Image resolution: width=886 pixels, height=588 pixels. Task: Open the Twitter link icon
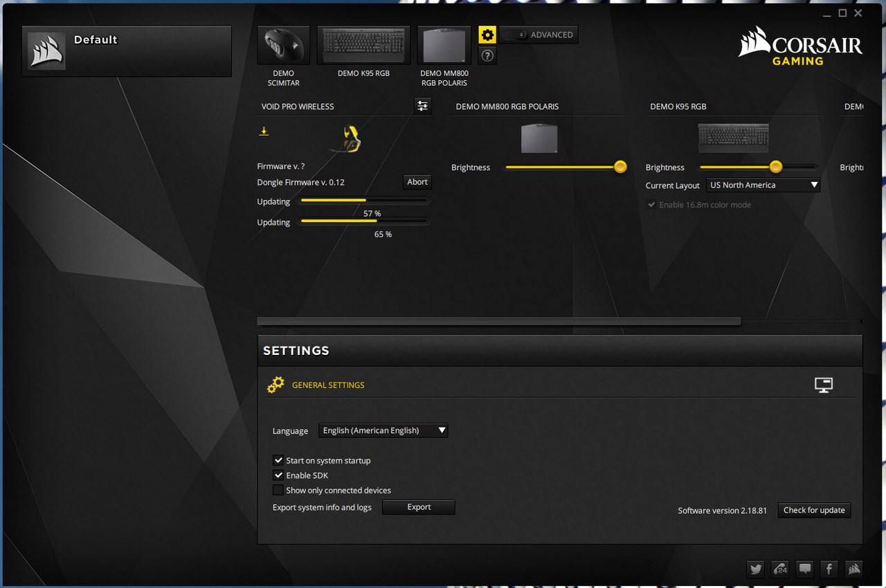click(x=756, y=569)
